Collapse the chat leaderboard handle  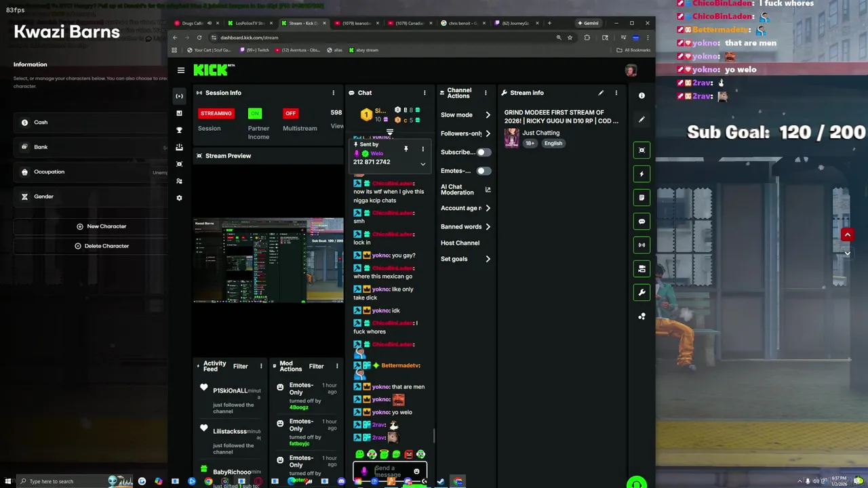pos(390,132)
